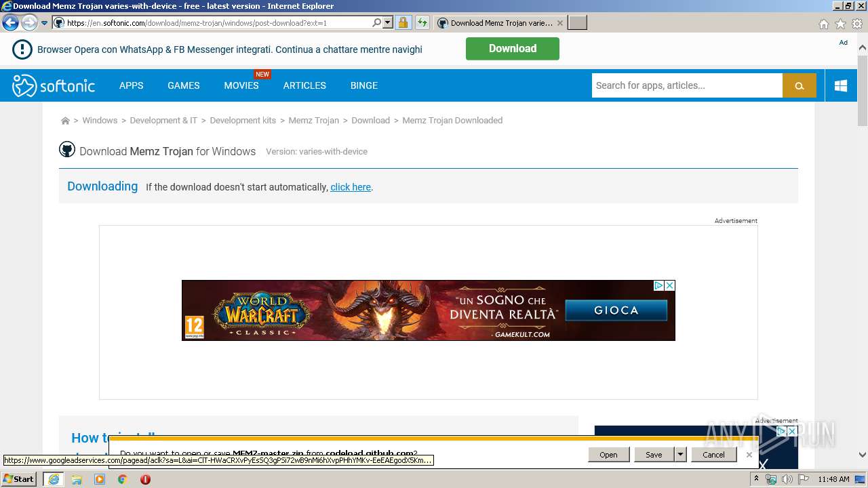The height and width of the screenshot is (488, 868).
Task: Open the APPS menu
Action: [x=131, y=85]
